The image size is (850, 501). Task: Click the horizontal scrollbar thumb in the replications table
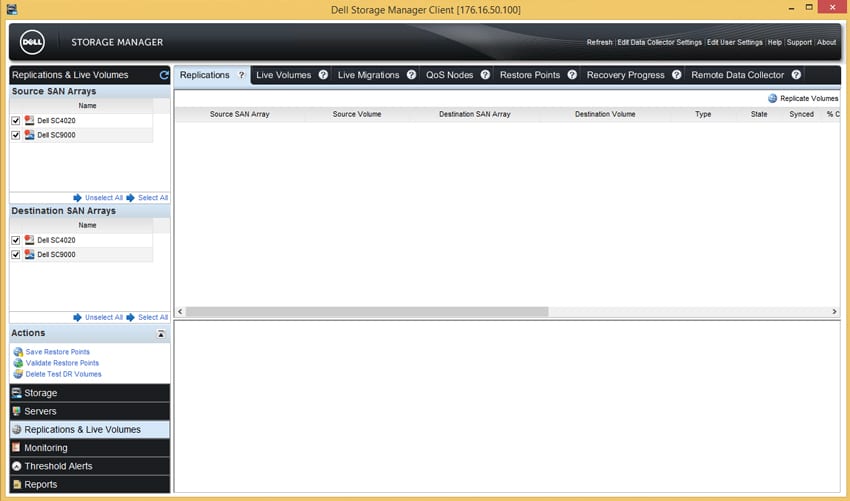click(367, 311)
